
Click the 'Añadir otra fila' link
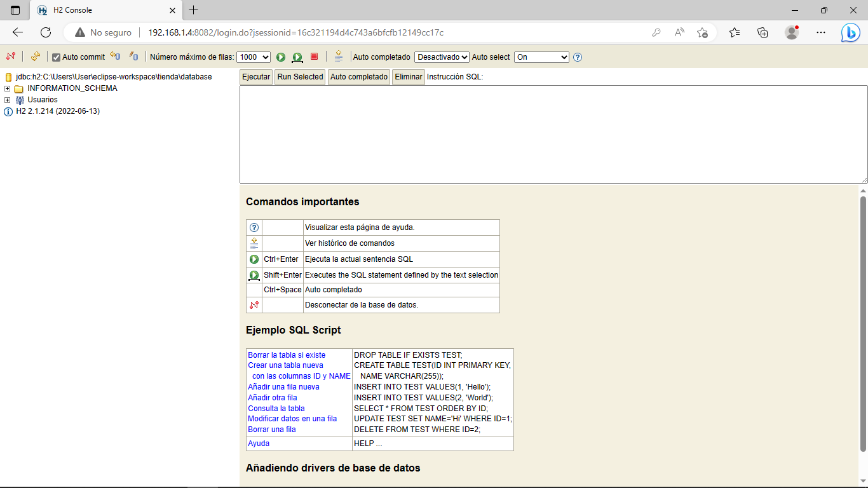[x=273, y=398]
